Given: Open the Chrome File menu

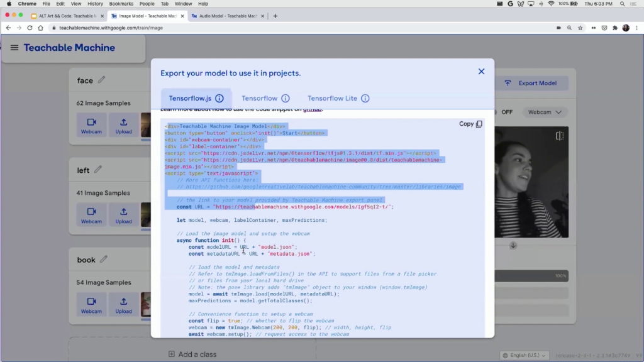Looking at the screenshot, I should pos(47,4).
